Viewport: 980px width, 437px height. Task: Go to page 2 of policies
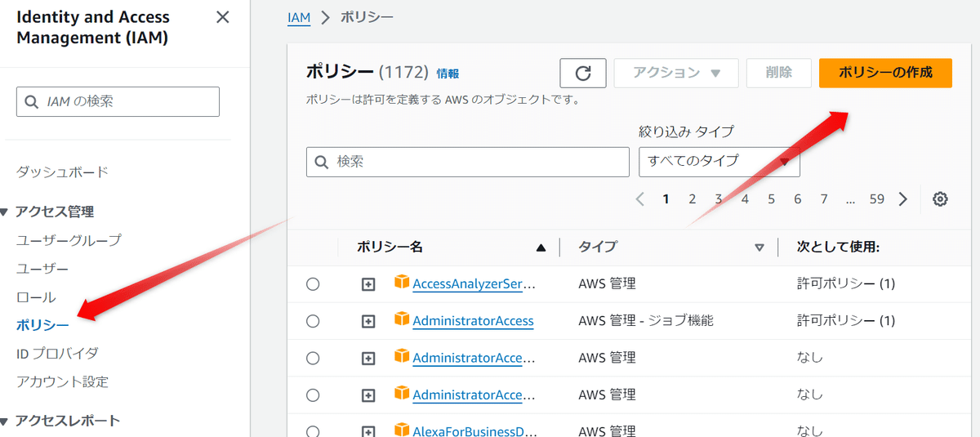point(693,198)
